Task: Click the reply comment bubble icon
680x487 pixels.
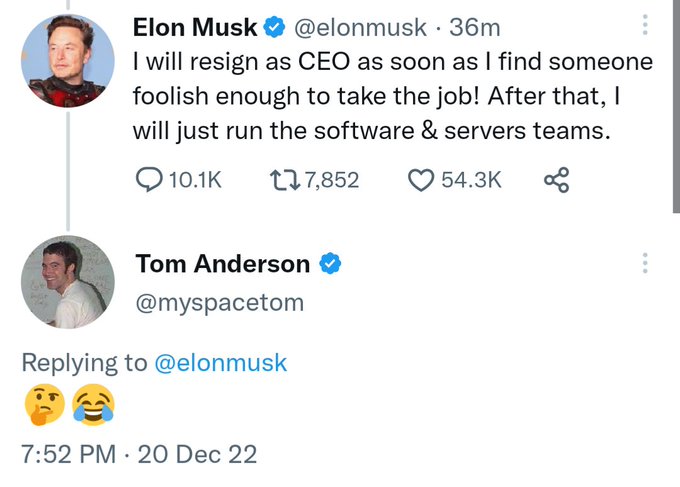Action: point(148,180)
